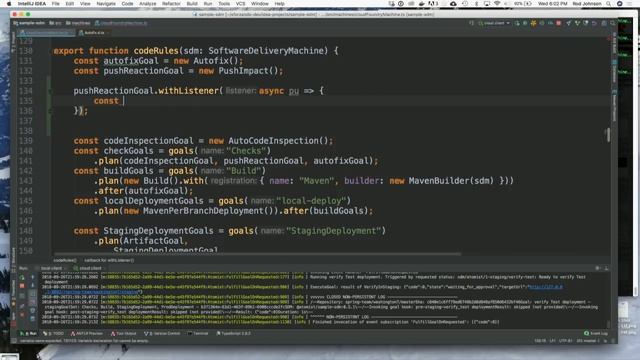Click the LF line separator in status bar
This screenshot has height=360, width=640.
coord(553,341)
